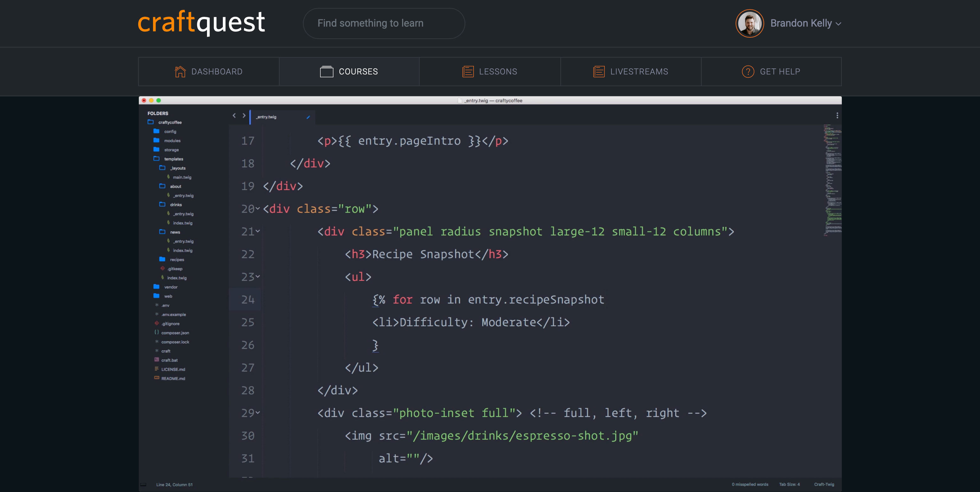Expand the modules folder
Image resolution: width=980 pixels, height=492 pixels.
(167, 140)
